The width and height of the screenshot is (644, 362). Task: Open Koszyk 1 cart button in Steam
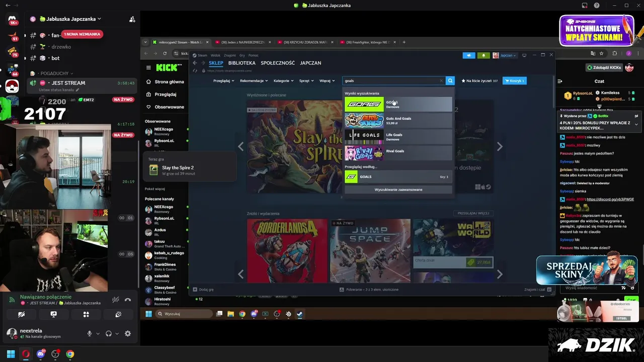click(x=514, y=80)
